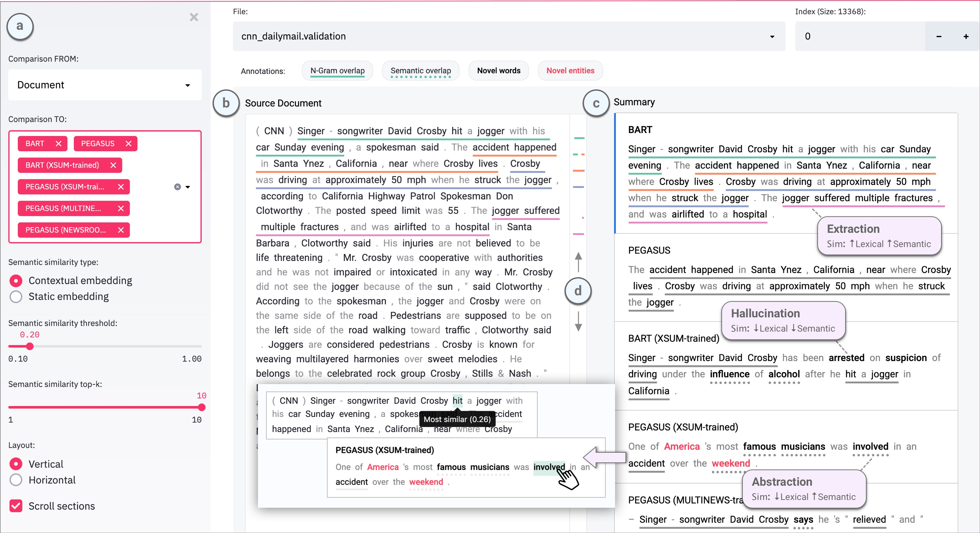
Task: Click the downward navigation arrow
Action: [x=578, y=321]
